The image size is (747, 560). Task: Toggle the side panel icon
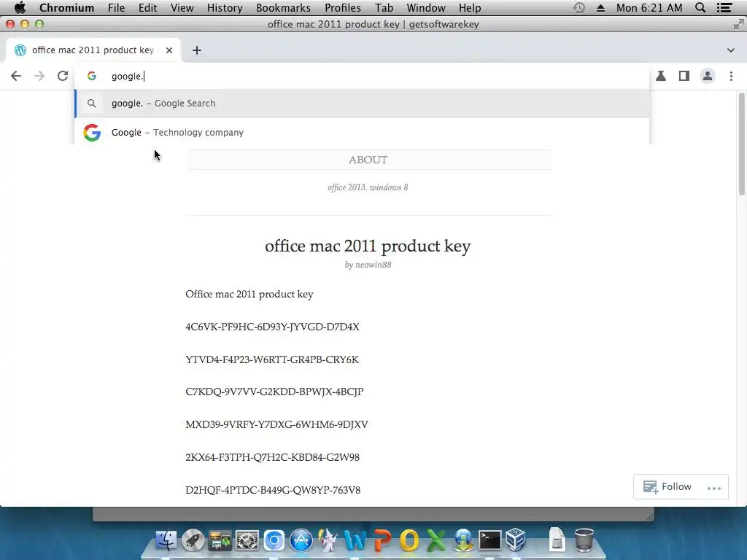684,76
